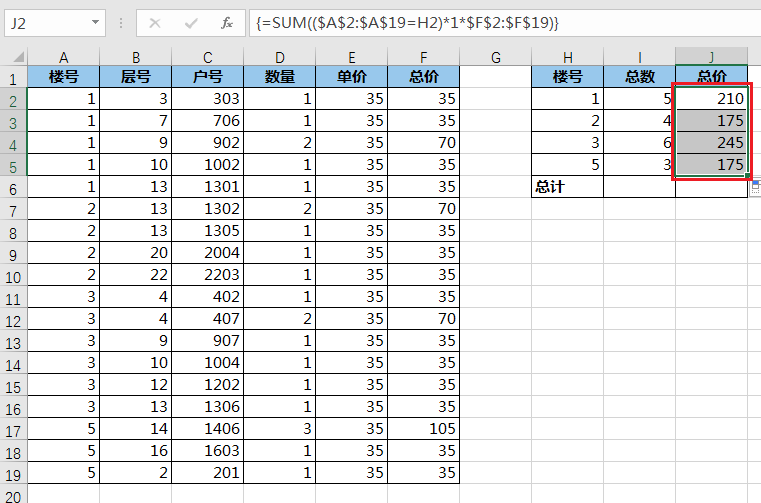Select column G header
Viewport: 761px width, 503px height.
tap(496, 57)
